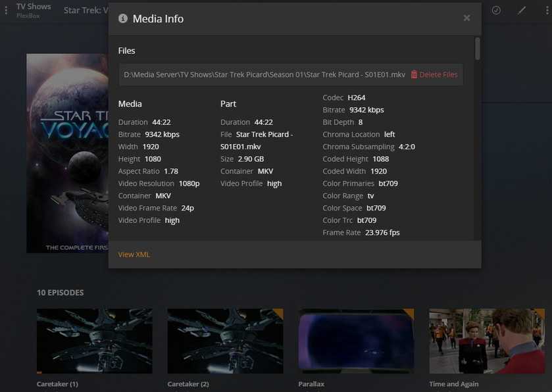The height and width of the screenshot is (392, 552).
Task: Click the TV Shows library title
Action: (34, 7)
